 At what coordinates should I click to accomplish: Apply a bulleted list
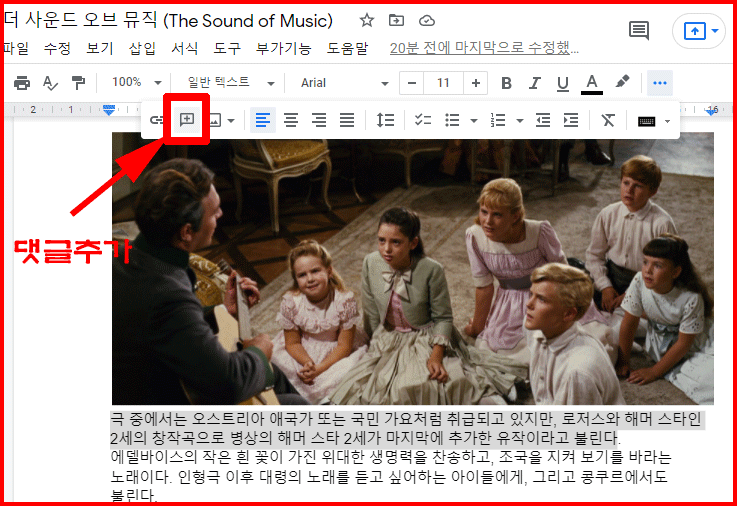[x=452, y=120]
